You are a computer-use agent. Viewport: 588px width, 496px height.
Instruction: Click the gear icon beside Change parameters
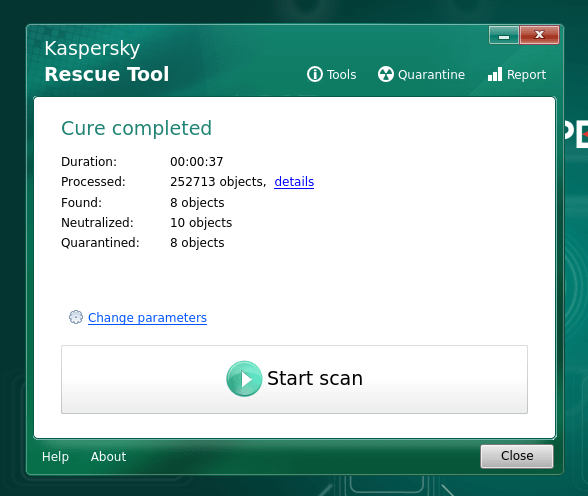click(76, 317)
